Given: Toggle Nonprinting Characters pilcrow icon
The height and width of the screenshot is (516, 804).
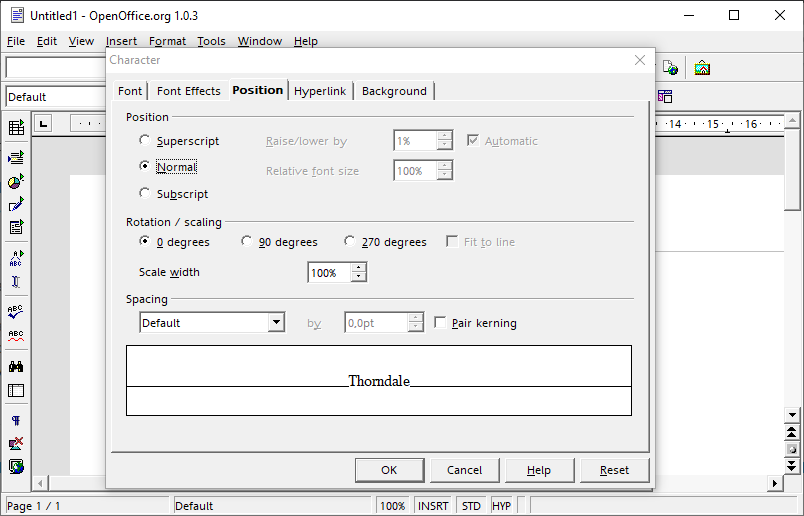Looking at the screenshot, I should [16, 421].
